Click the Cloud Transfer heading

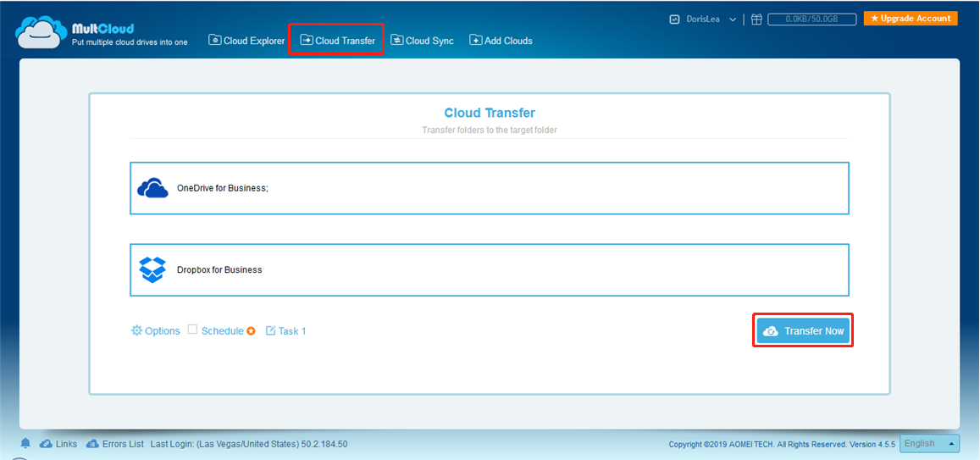point(490,114)
